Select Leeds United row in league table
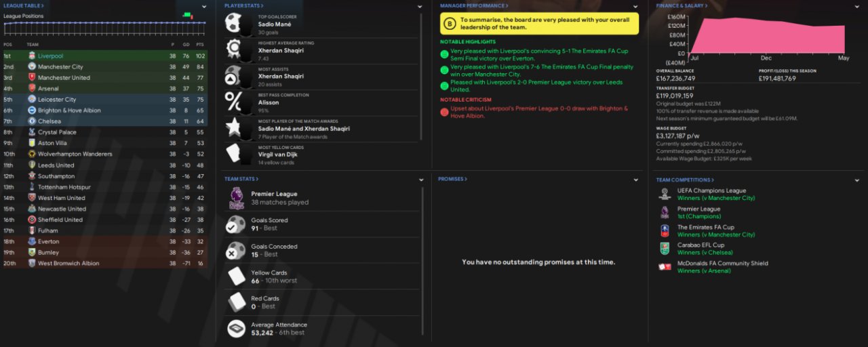Viewport: 868px width, 347px height. [105, 165]
